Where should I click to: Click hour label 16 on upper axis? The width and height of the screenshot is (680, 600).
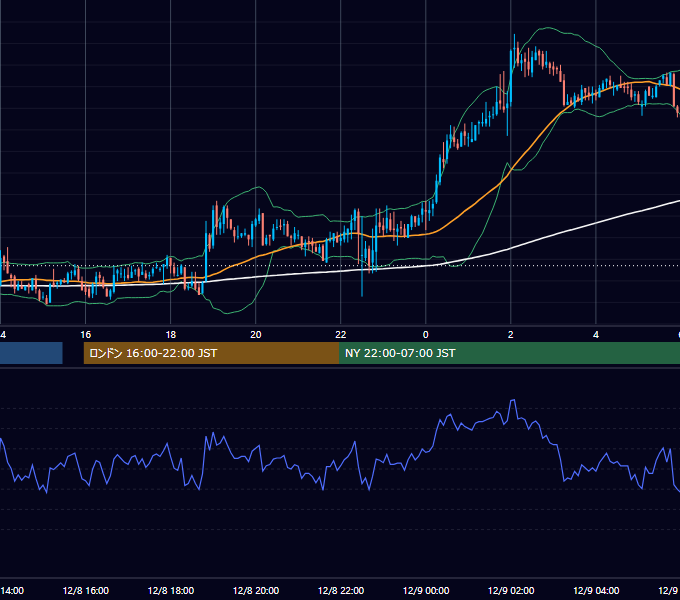click(86, 335)
